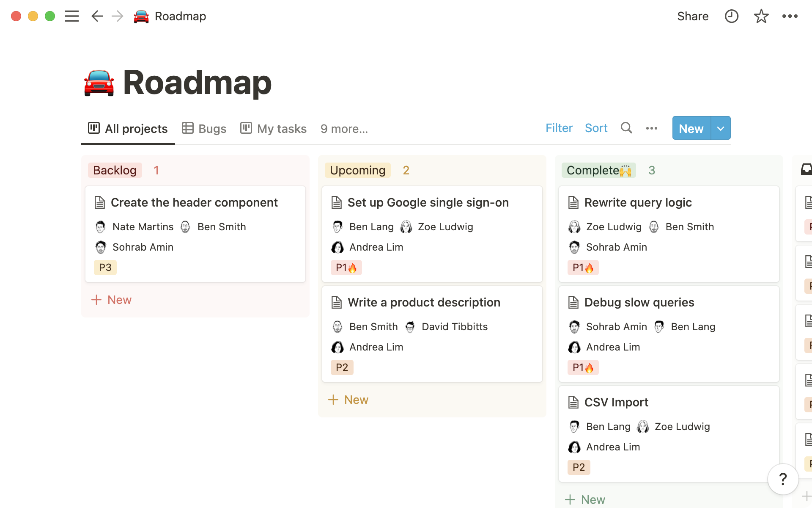Click the Share button icon
This screenshot has width=812, height=508.
click(693, 16)
